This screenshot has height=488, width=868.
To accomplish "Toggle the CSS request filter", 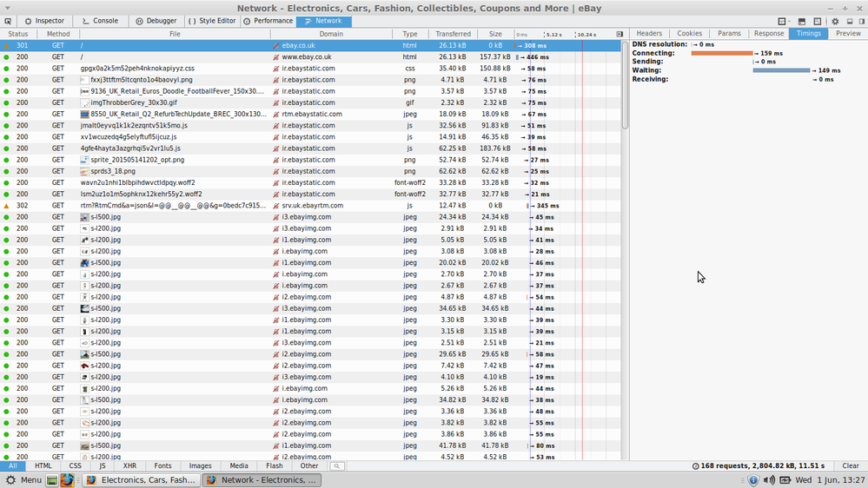I will [x=76, y=466].
